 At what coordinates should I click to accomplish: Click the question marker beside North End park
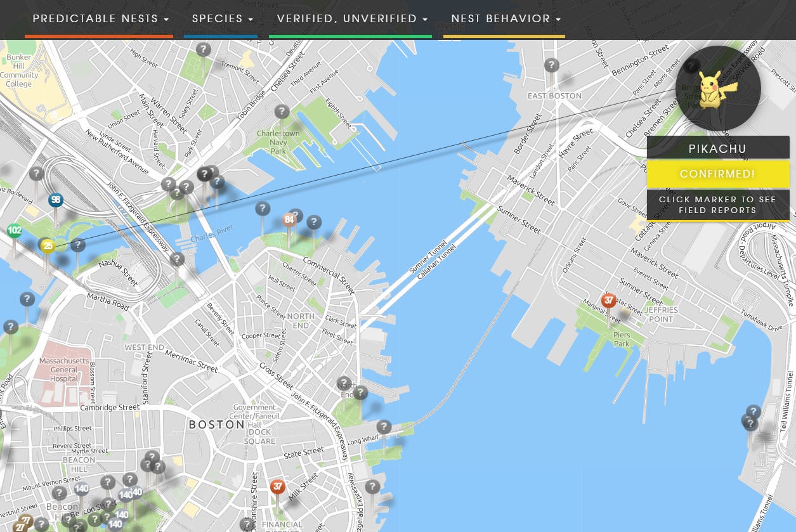[360, 393]
